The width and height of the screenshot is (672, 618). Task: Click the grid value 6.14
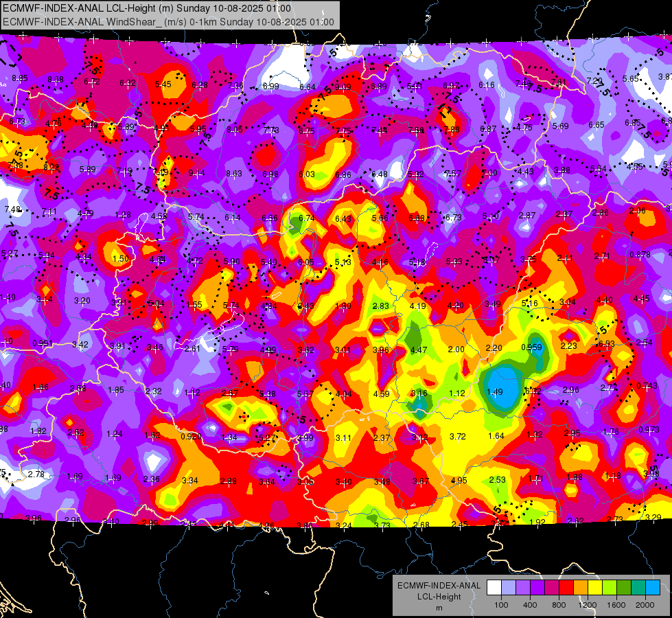point(233,218)
